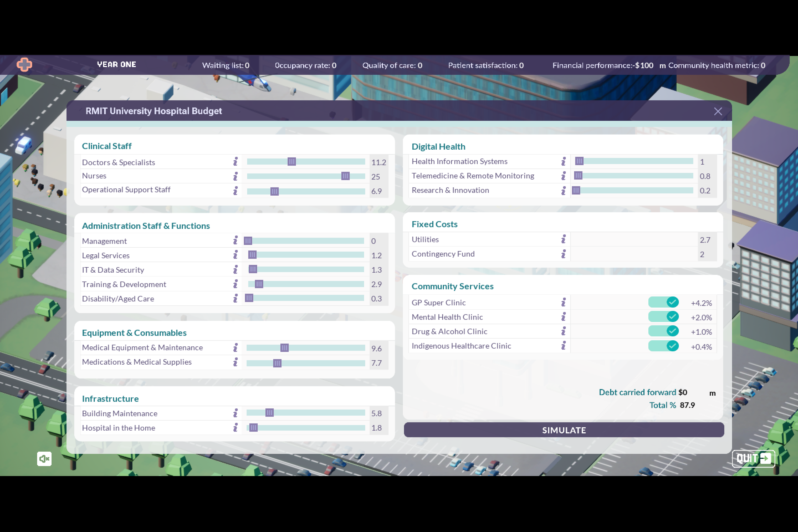Click 'Debt carried forward' text
This screenshot has height=532, width=798.
pyautogui.click(x=638, y=392)
